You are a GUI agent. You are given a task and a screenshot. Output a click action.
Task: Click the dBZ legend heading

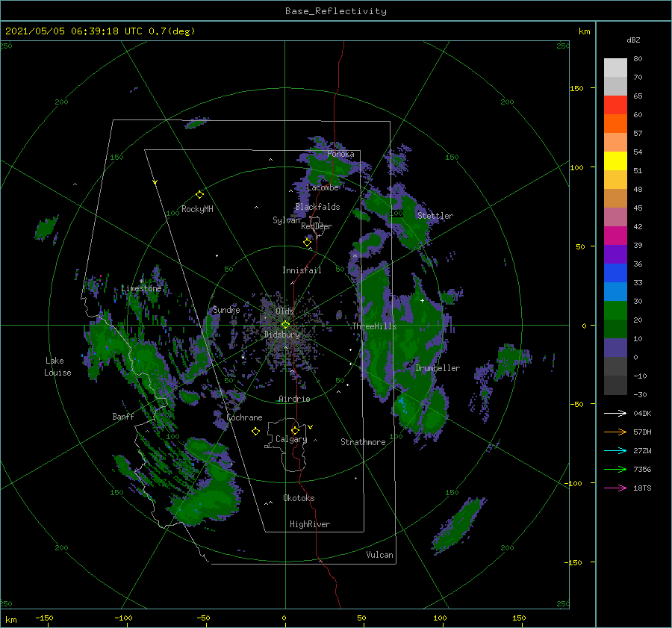(x=633, y=40)
